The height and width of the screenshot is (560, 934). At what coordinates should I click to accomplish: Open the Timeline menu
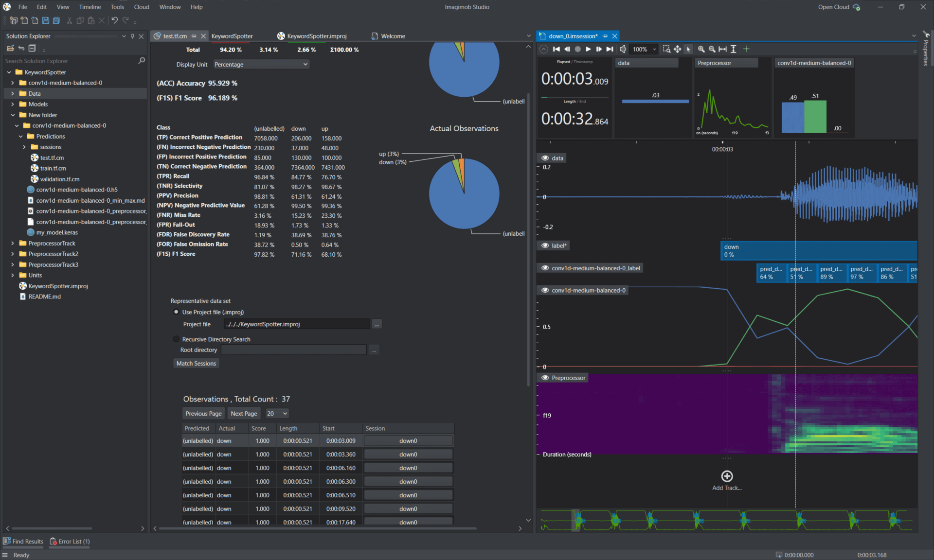[x=90, y=7]
